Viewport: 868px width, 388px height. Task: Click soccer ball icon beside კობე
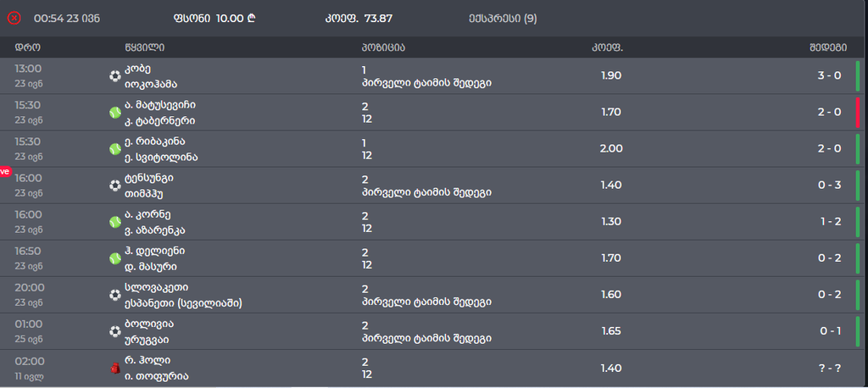(x=115, y=76)
